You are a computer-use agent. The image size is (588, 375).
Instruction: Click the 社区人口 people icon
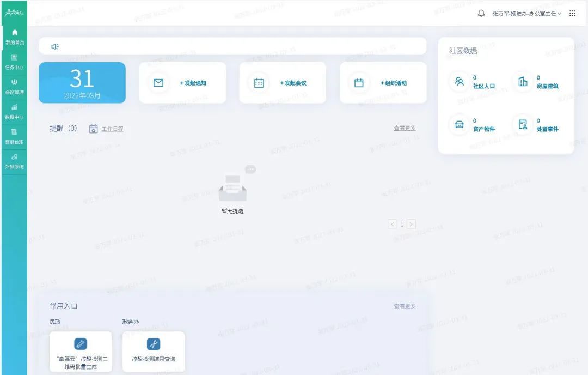click(x=460, y=82)
